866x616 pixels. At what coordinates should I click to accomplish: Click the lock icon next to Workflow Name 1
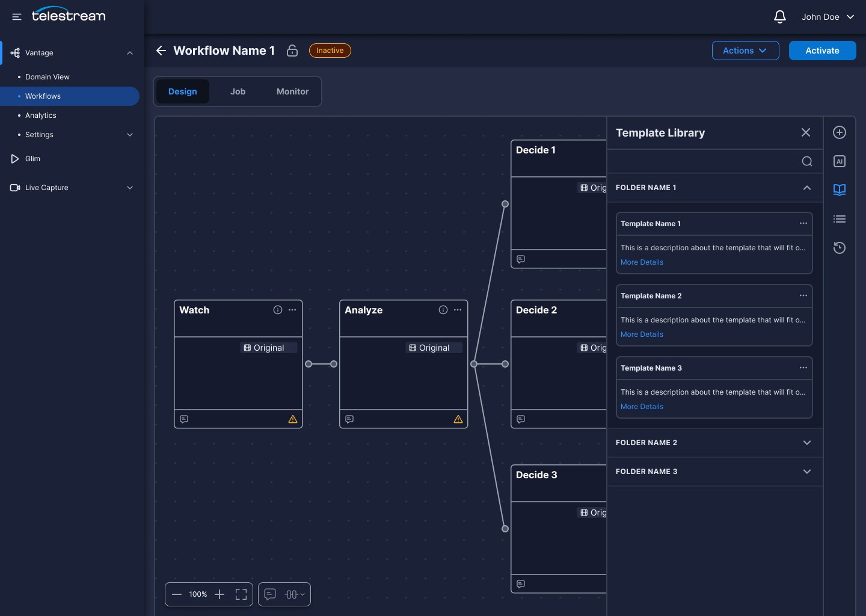click(292, 51)
